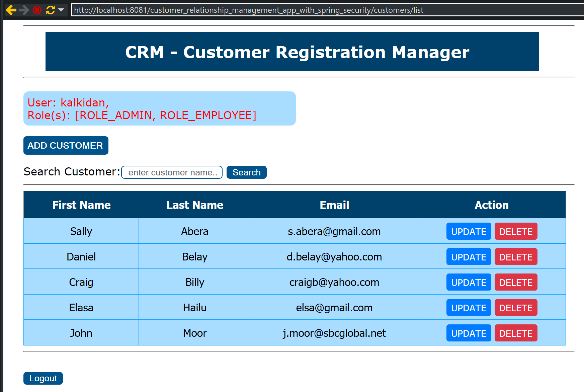The height and width of the screenshot is (392, 584).
Task: Focus the customer name search box
Action: pyautogui.click(x=172, y=172)
